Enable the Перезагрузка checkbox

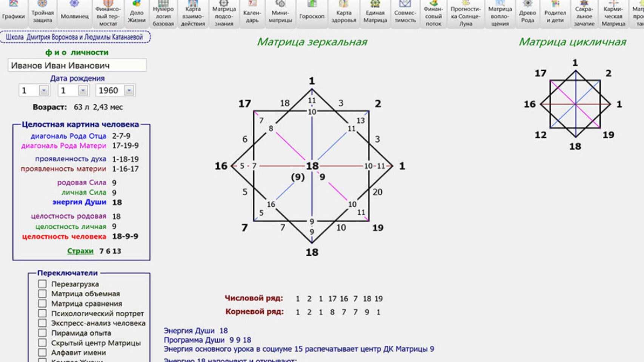tap(42, 284)
